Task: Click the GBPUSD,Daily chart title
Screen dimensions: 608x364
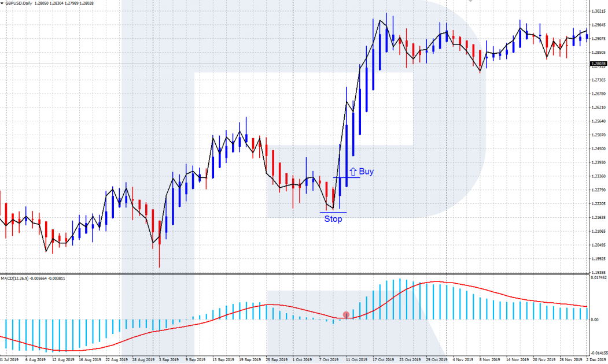Action: pos(19,4)
